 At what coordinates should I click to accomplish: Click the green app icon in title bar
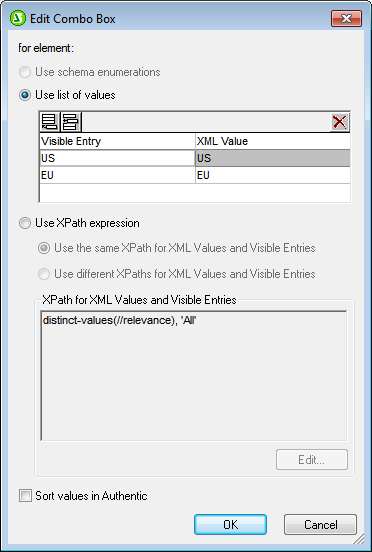coord(18,18)
